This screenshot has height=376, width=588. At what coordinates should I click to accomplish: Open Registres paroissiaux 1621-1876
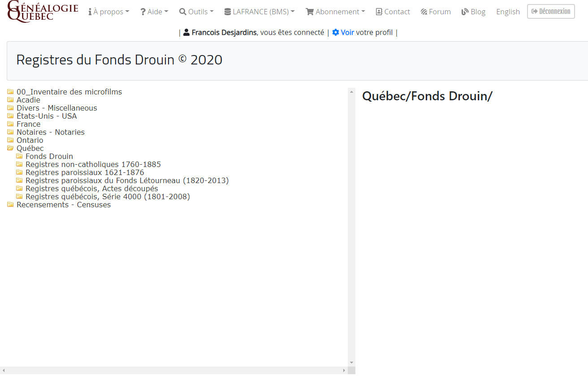85,172
